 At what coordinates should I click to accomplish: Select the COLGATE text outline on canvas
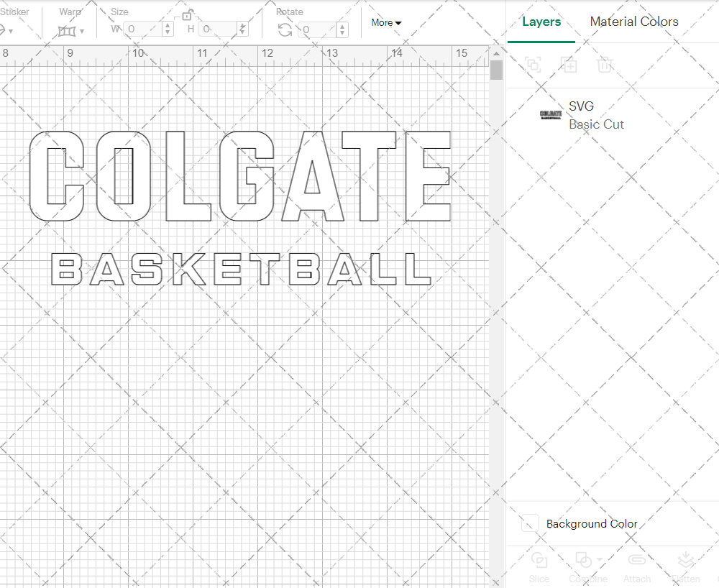tap(240, 176)
